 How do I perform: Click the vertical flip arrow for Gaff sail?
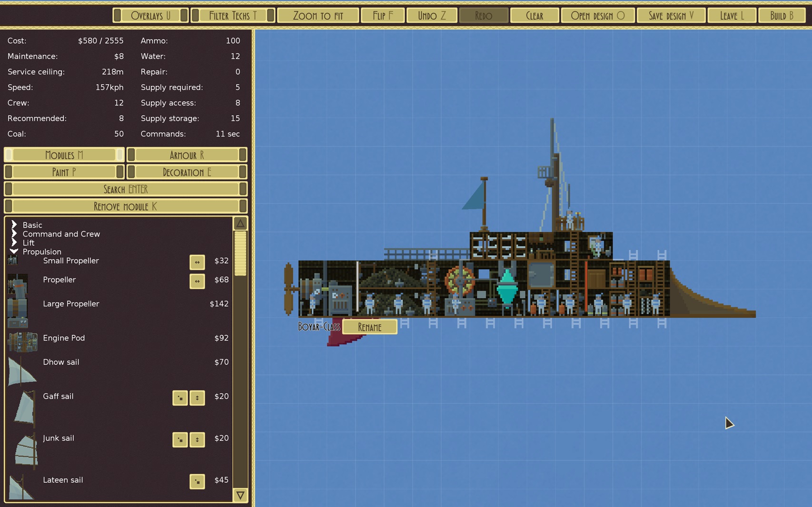[197, 398]
